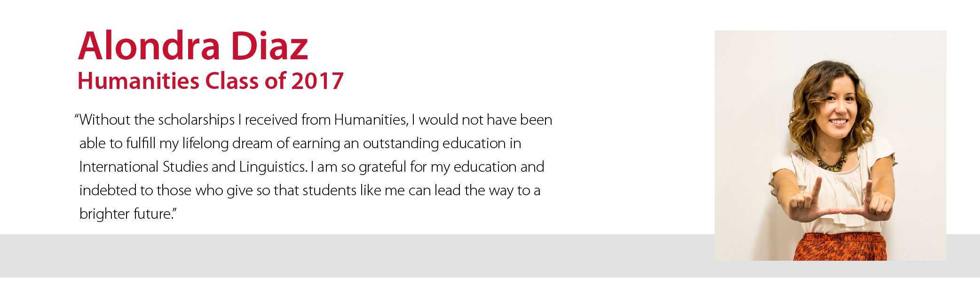Click the closing line "brighter future."
Viewport: 980px width, 294px height.
[x=127, y=214]
